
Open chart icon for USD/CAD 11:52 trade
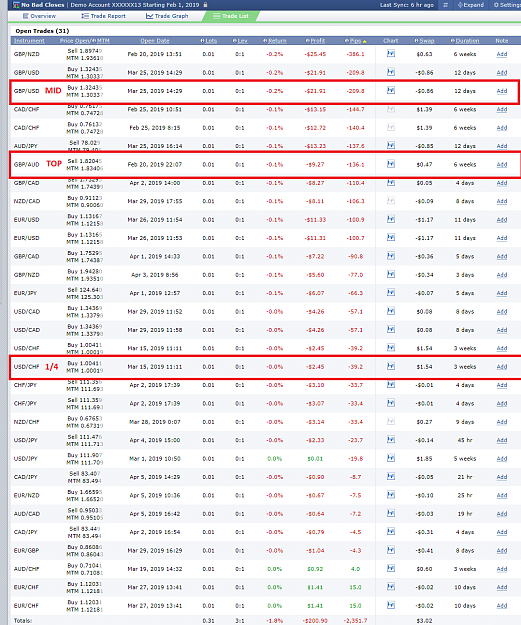[391, 311]
